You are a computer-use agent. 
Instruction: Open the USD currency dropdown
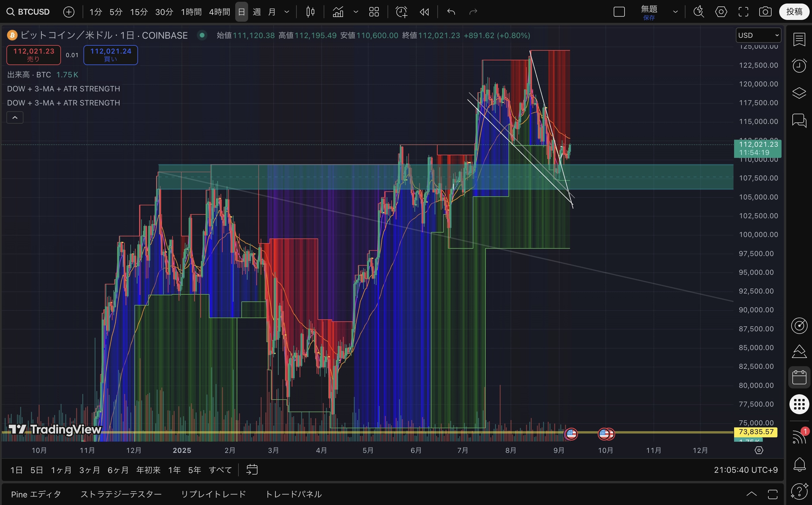[x=758, y=35]
